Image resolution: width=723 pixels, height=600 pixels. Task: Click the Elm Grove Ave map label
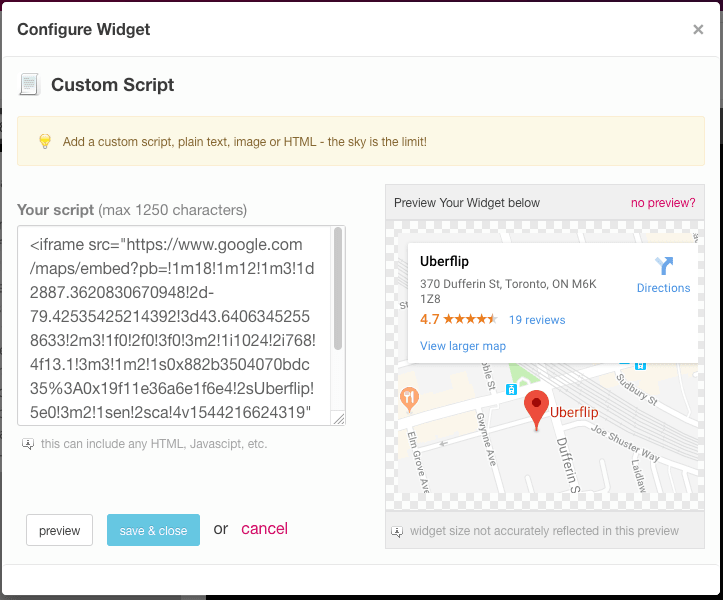(x=418, y=462)
